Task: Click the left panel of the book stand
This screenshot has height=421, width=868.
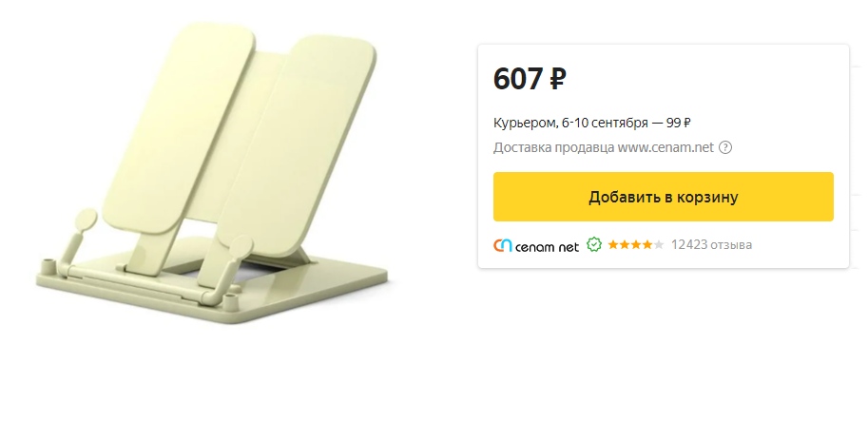Action: click(180, 128)
